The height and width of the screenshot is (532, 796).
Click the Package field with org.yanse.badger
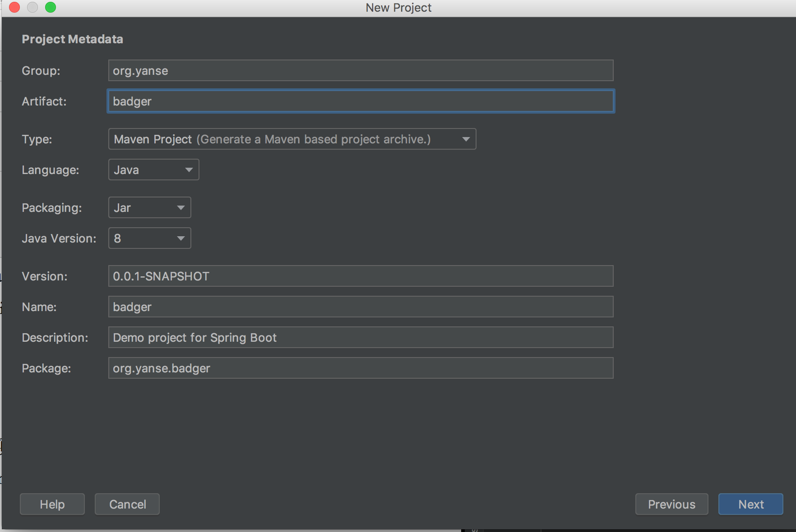(360, 368)
